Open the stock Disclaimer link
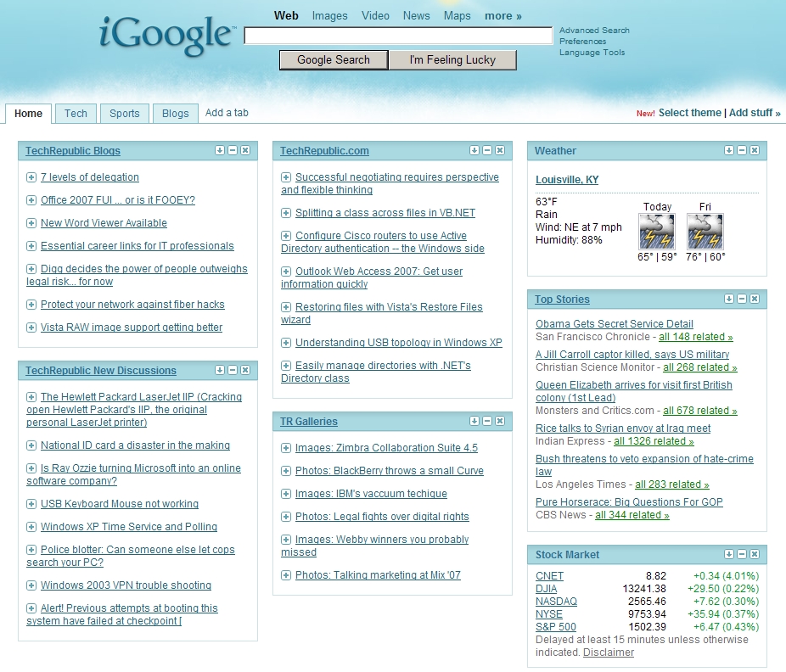The height and width of the screenshot is (672, 786). [x=609, y=652]
